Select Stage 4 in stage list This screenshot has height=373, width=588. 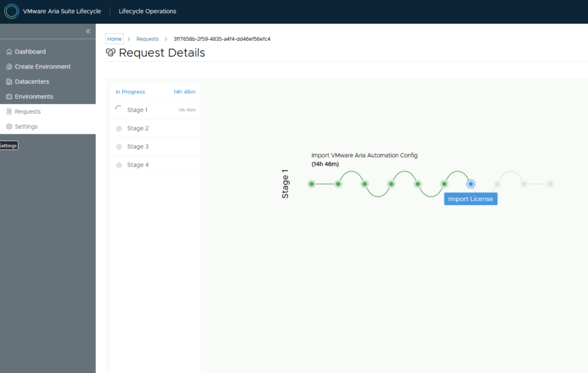pyautogui.click(x=138, y=165)
